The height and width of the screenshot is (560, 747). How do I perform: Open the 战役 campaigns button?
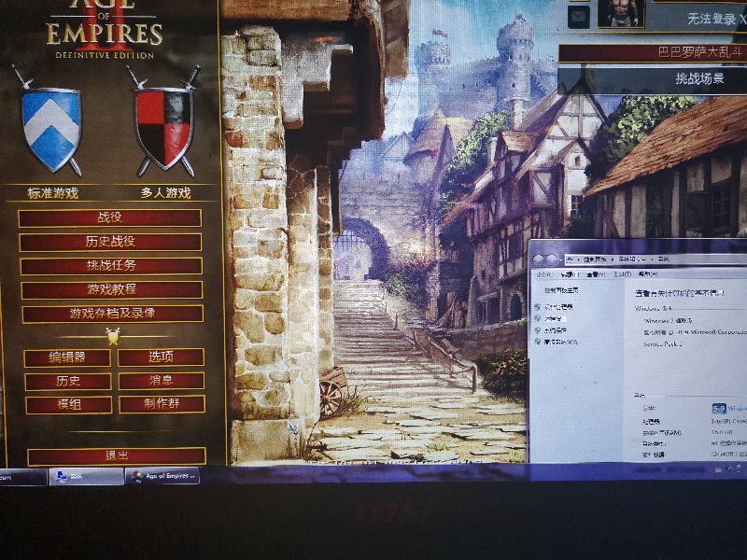(x=110, y=218)
